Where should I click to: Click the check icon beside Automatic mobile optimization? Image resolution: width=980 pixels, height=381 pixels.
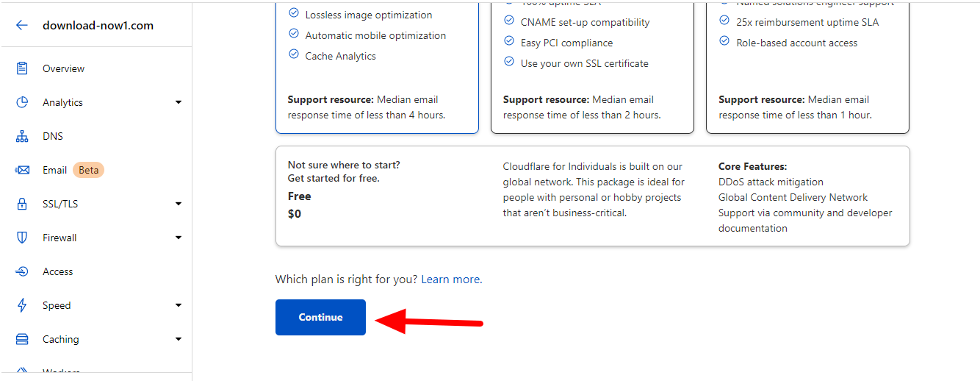[294, 34]
